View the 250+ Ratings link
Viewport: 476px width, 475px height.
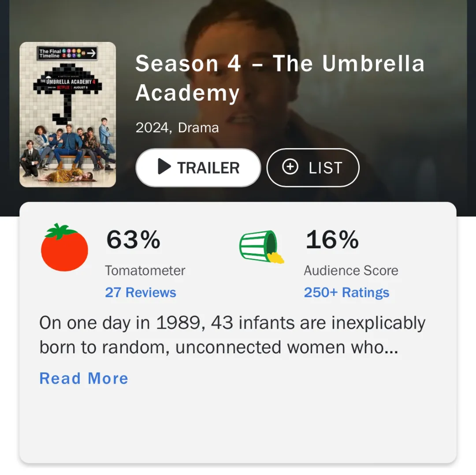346,292
